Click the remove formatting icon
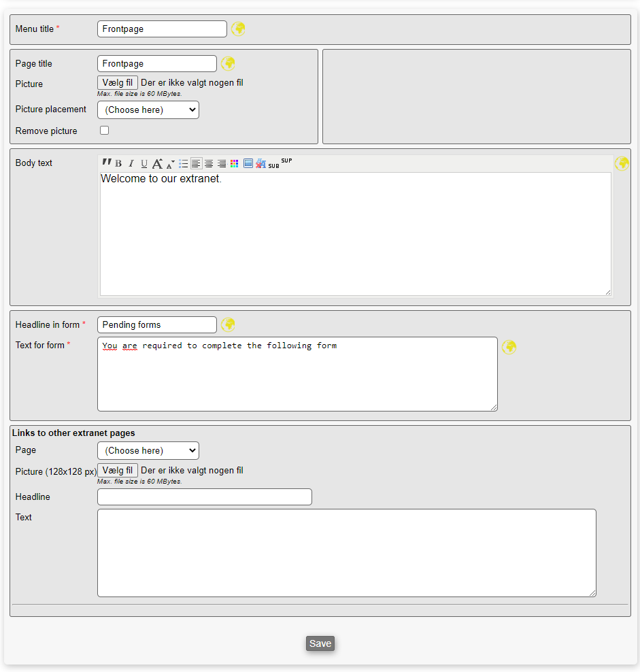The height and width of the screenshot is (672, 640). click(x=260, y=164)
